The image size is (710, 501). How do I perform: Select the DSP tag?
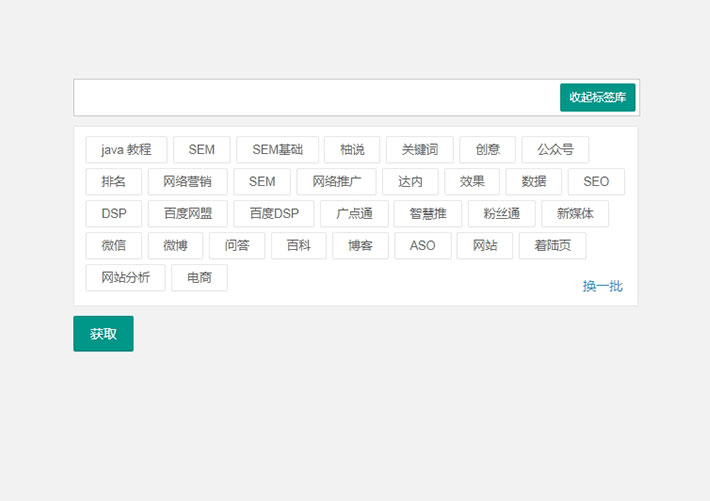114,213
